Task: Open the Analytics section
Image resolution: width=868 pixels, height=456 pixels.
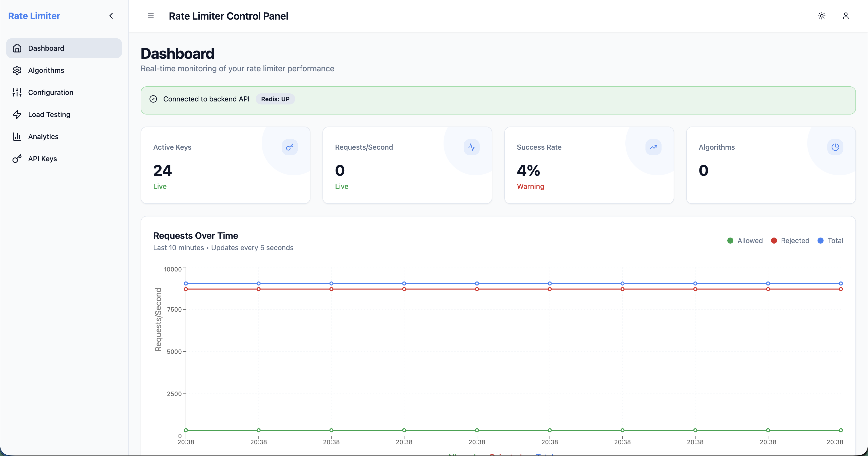Action: [64, 136]
